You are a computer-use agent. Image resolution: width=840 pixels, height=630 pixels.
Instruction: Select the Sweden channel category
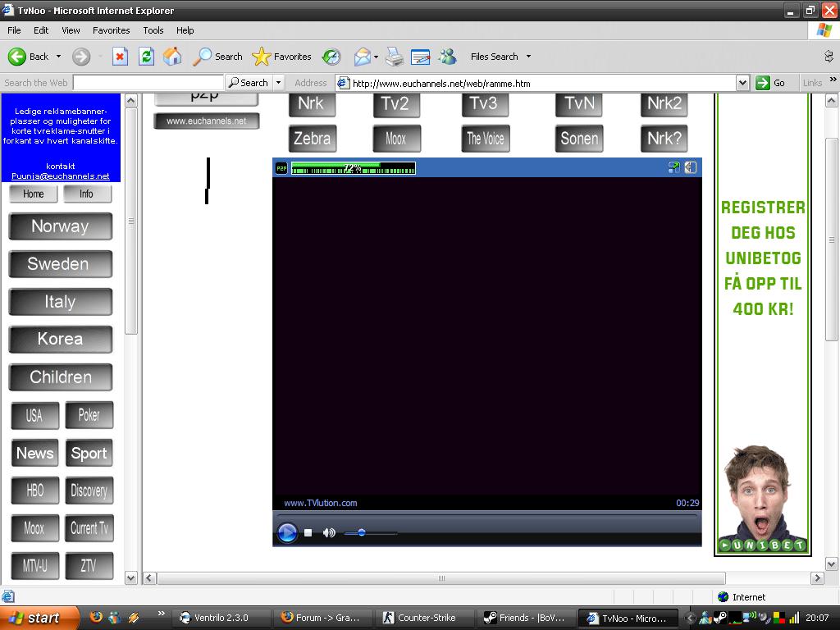61,263
